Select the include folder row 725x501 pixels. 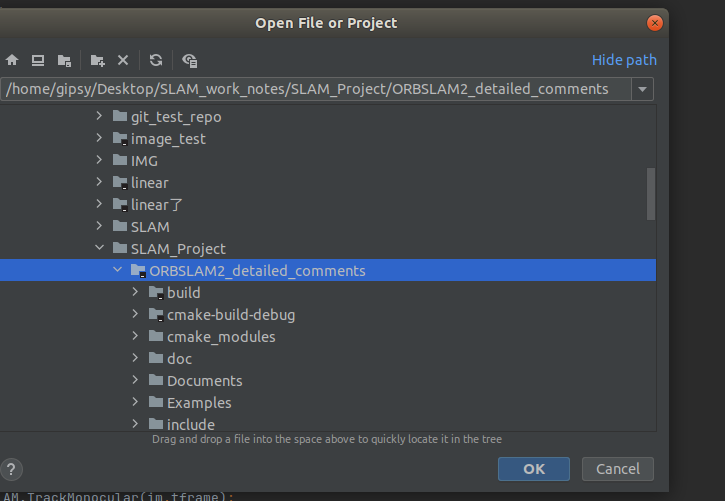coord(328,423)
